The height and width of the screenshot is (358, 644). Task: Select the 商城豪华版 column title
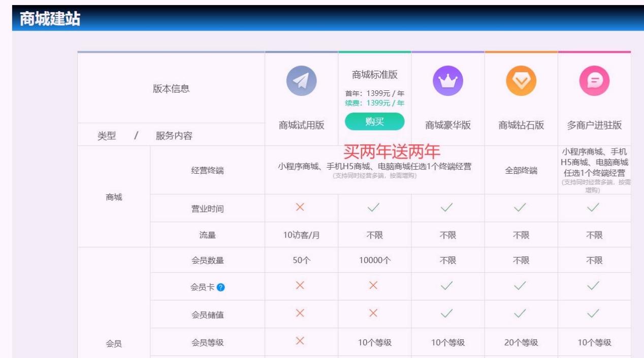447,125
